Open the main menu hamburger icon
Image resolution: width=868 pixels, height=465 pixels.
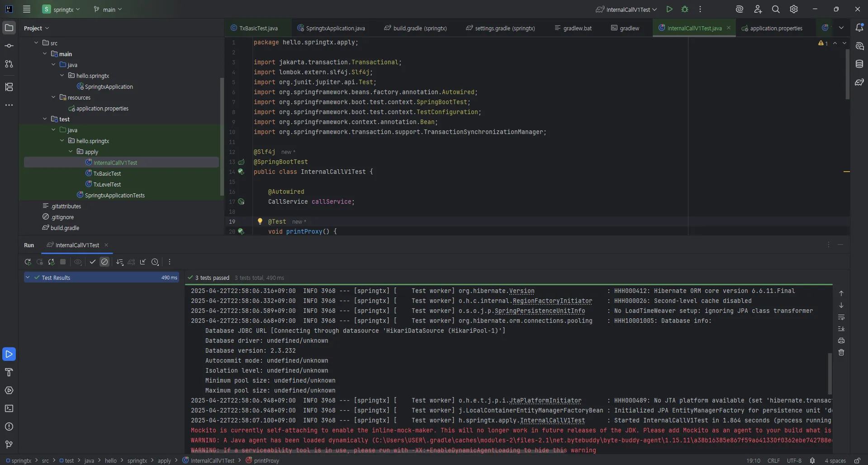27,9
